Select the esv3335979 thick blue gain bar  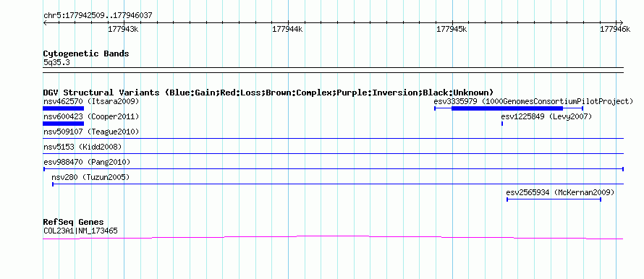(x=507, y=108)
